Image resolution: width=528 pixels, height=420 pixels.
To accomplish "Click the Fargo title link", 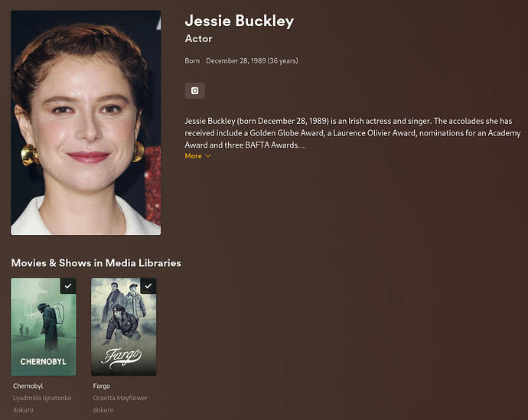I will coord(101,386).
